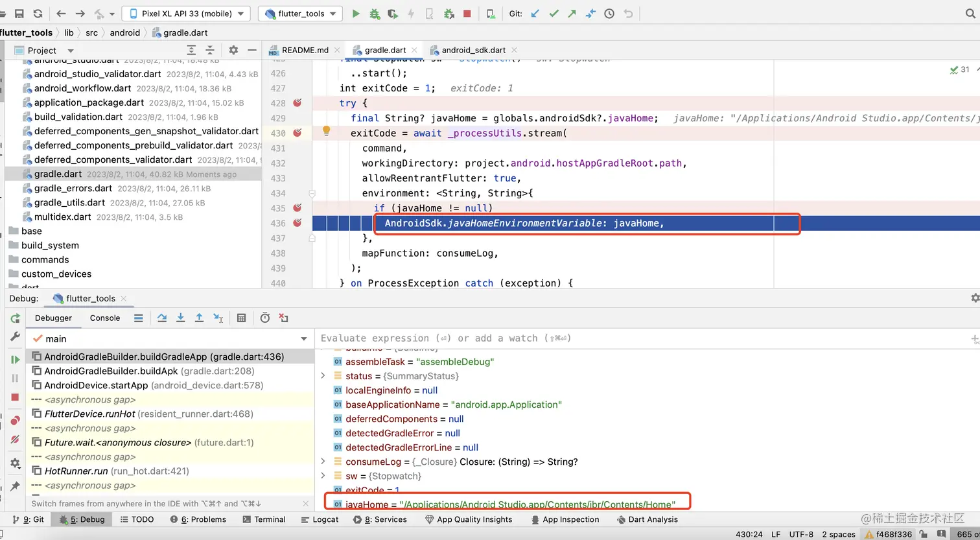980x540 pixels.
Task: Start debugging with the bug icon
Action: [375, 13]
